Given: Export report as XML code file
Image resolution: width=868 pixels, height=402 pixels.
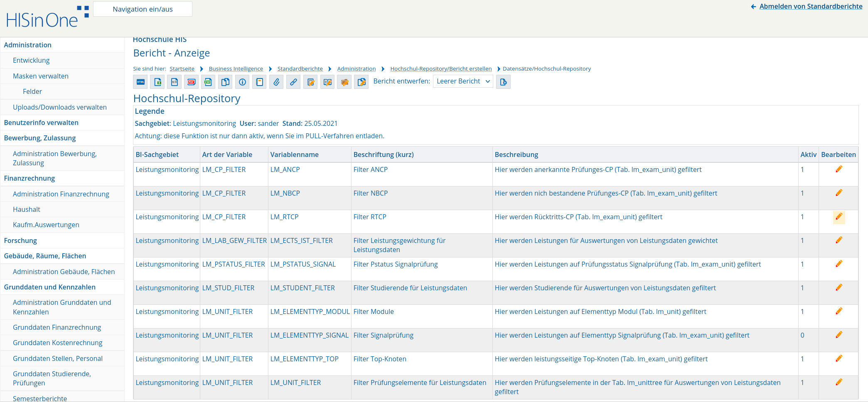Looking at the screenshot, I should (175, 82).
